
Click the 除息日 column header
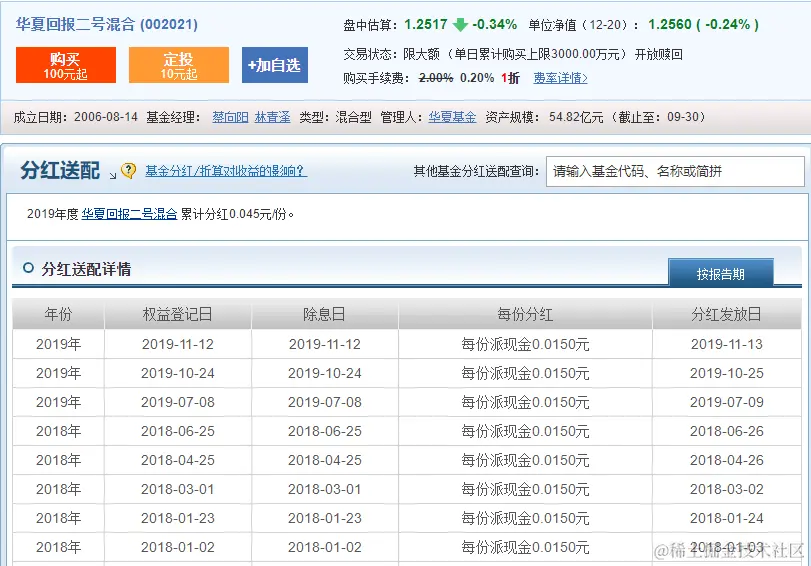(x=324, y=314)
